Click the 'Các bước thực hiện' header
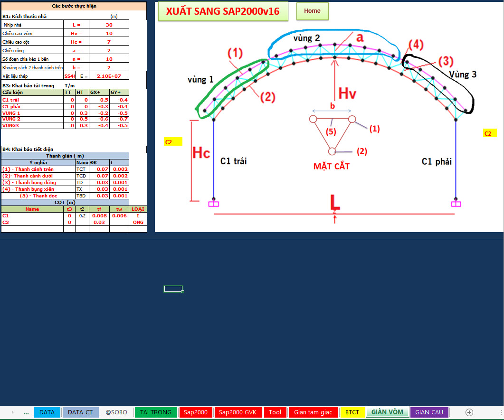The width and height of the screenshot is (504, 420). [x=74, y=6]
